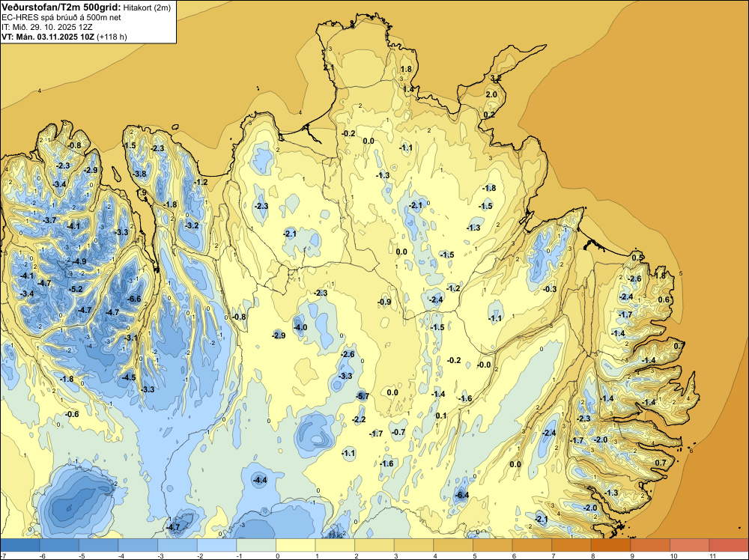Click the -5.2 temperature label

pos(76,289)
